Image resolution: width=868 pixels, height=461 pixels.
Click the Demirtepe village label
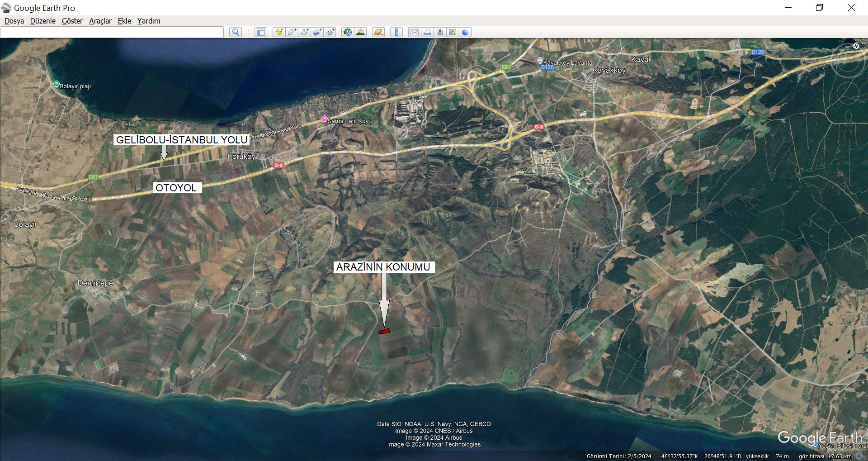(95, 283)
